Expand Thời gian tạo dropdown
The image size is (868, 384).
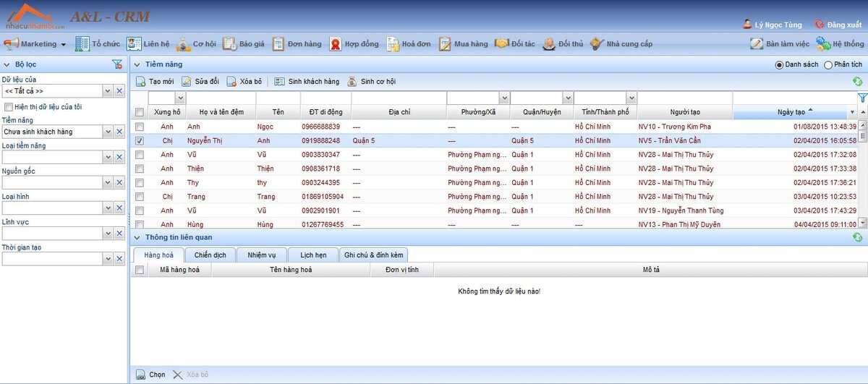click(108, 258)
